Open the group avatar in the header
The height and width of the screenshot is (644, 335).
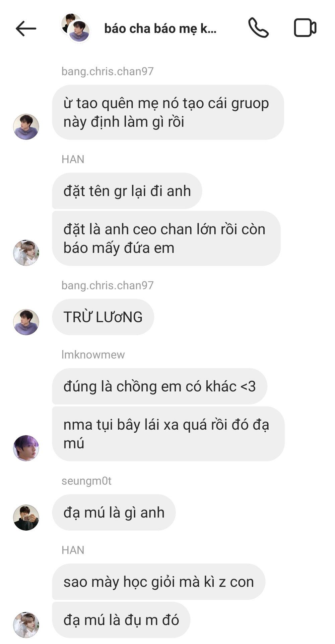pos(75,28)
